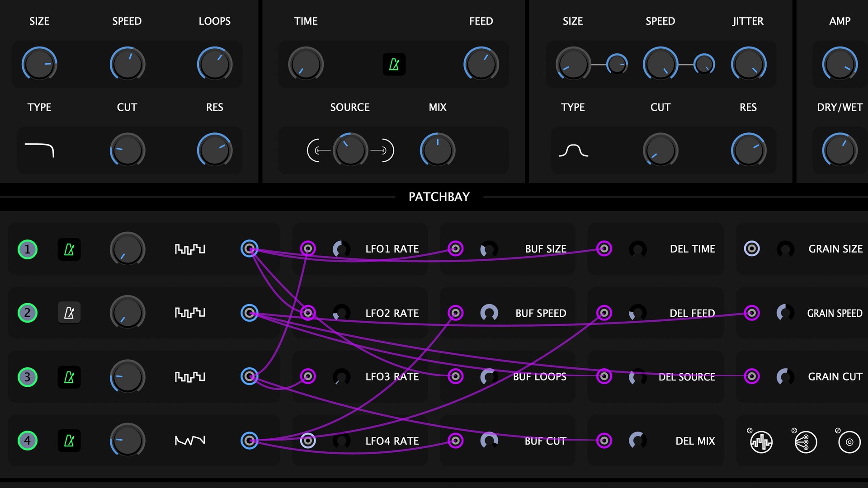
Task: Toggle LFO 2 on/off button
Action: pos(28,313)
